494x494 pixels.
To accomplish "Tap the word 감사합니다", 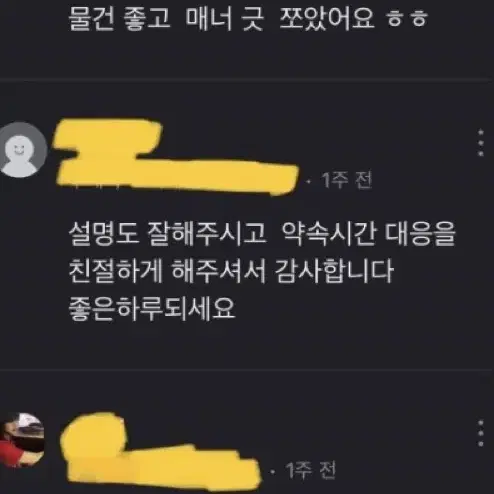I will click(x=335, y=271).
